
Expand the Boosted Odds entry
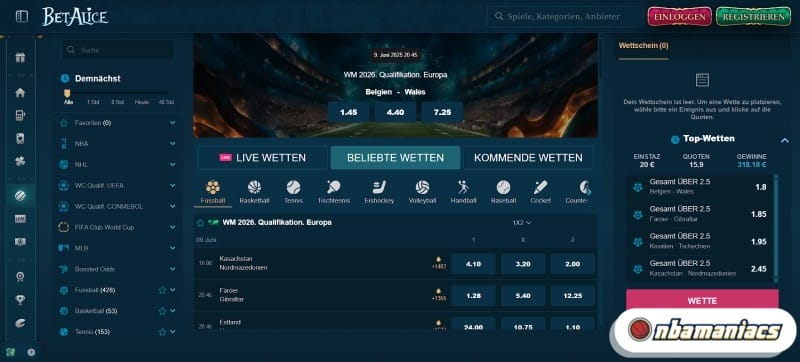point(172,269)
